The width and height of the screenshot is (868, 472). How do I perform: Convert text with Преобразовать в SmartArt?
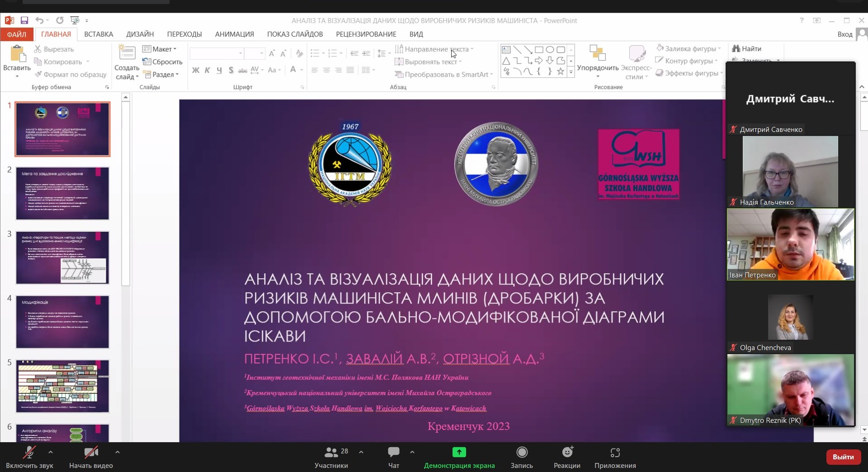pyautogui.click(x=443, y=75)
